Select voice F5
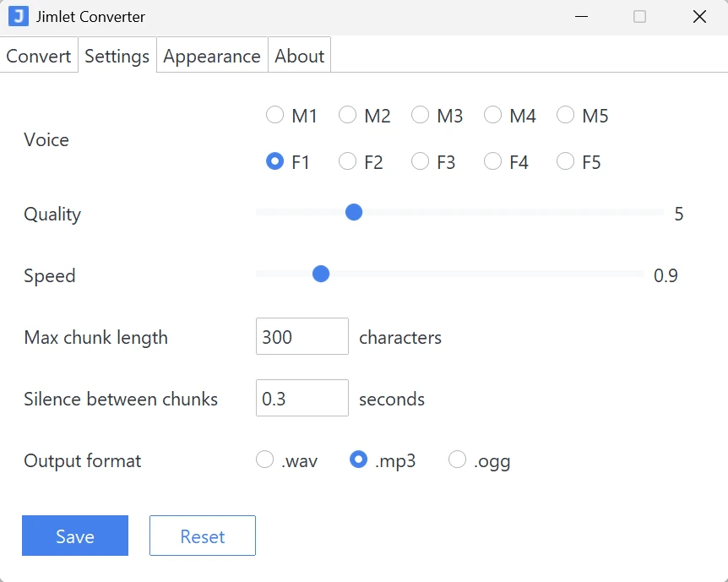 point(565,161)
